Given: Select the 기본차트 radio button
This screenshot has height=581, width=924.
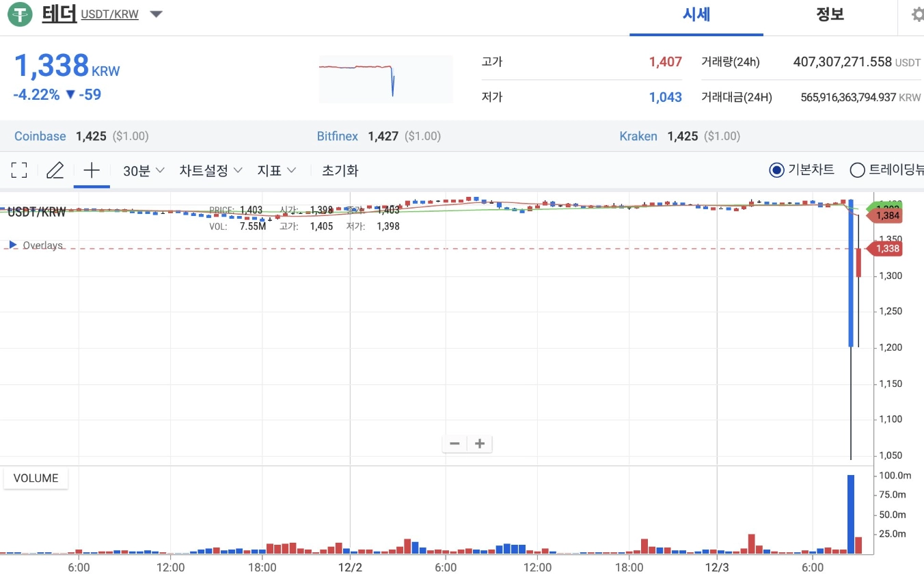Looking at the screenshot, I should point(776,170).
